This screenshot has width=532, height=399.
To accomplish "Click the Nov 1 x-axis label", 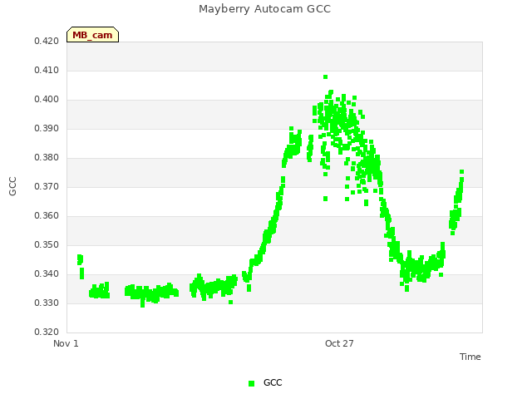I will [x=66, y=343].
